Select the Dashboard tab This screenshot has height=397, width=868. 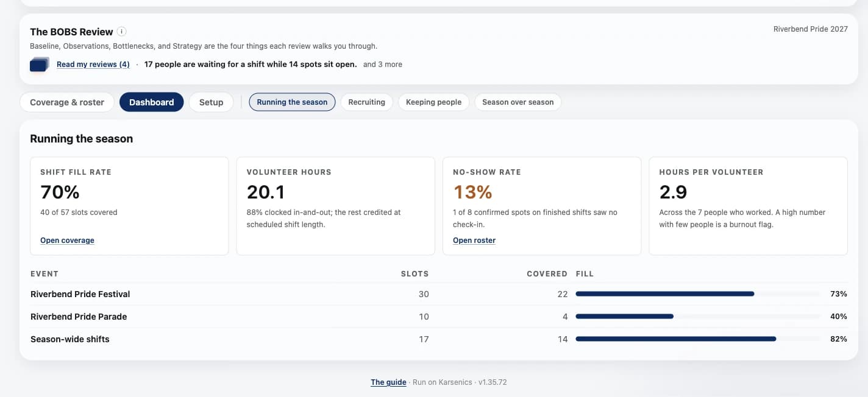[x=152, y=102]
